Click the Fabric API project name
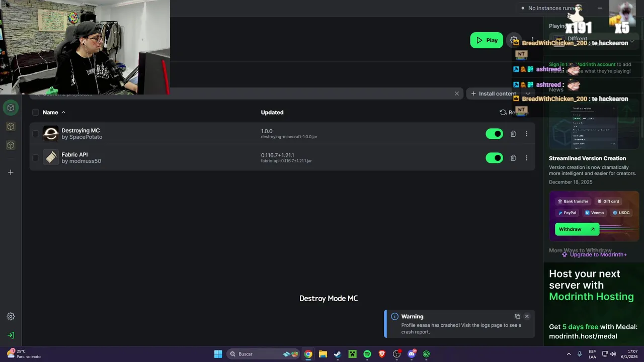Viewport: 644px width, 362px height. point(74,155)
